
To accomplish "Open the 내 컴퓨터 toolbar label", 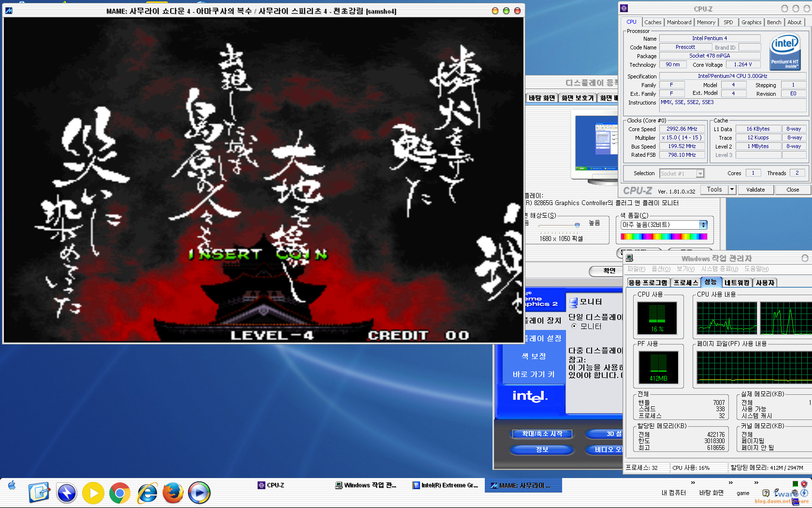I will 674,493.
